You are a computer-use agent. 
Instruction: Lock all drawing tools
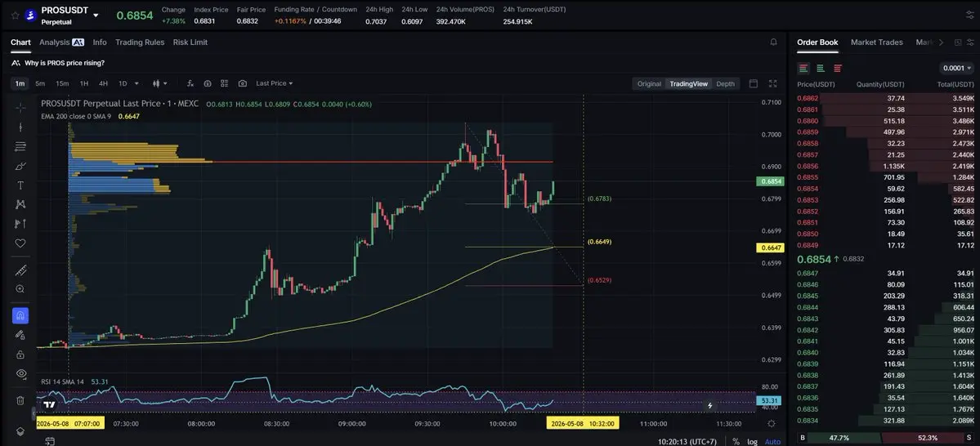coord(20,355)
